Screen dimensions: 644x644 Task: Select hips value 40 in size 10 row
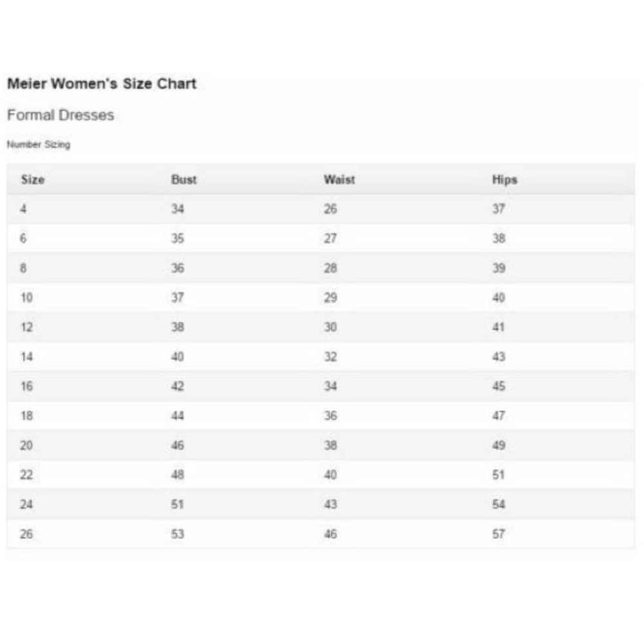(x=498, y=298)
